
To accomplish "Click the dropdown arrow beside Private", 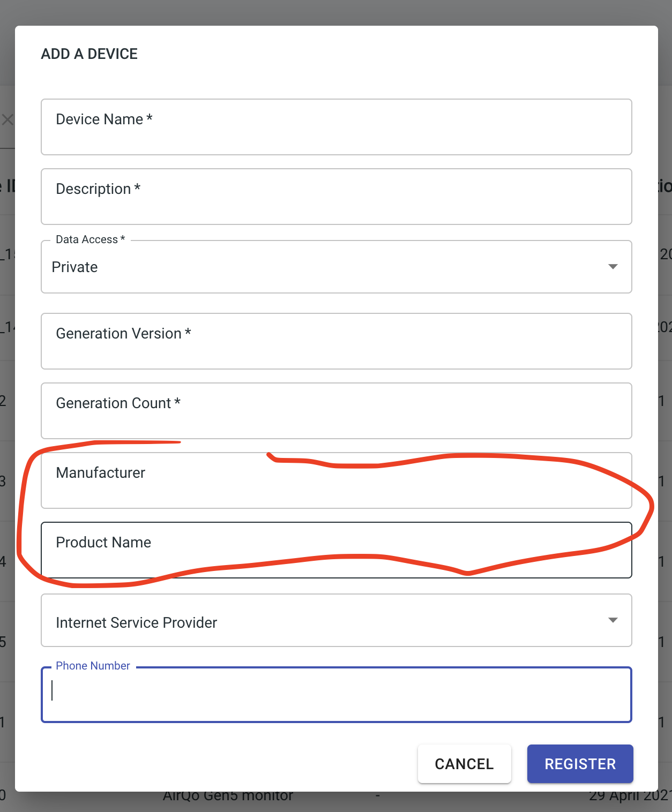I will [x=613, y=267].
